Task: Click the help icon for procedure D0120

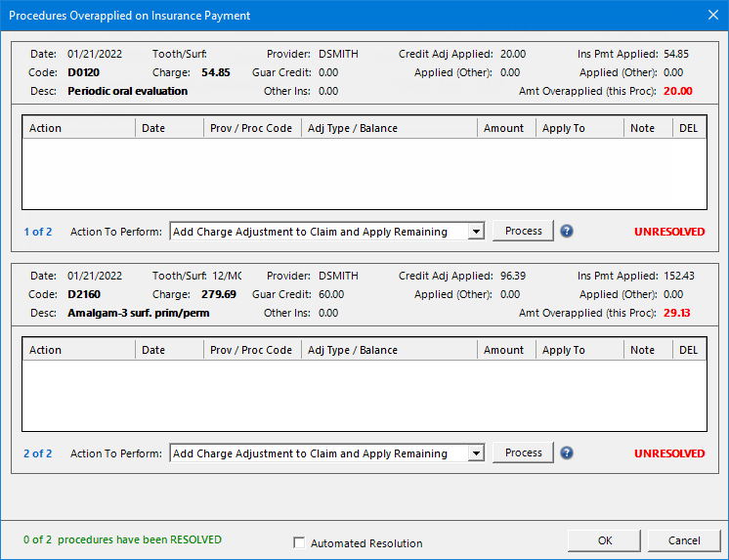Action: coord(567,232)
